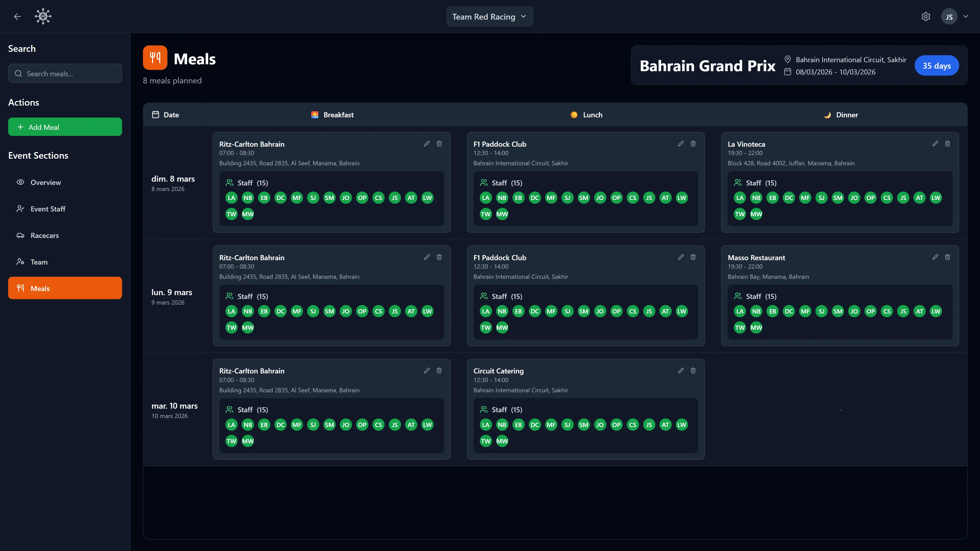The image size is (980, 551).
Task: Click the back arrow icon
Action: [17, 16]
